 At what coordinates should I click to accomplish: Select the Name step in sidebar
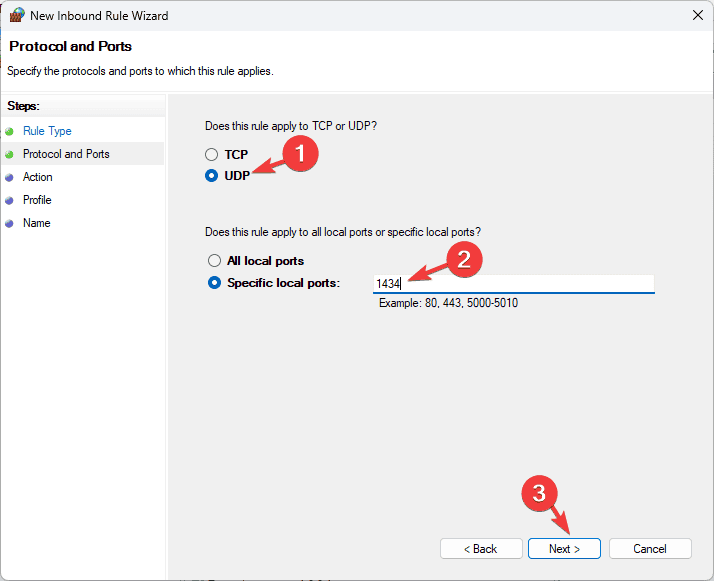(37, 223)
